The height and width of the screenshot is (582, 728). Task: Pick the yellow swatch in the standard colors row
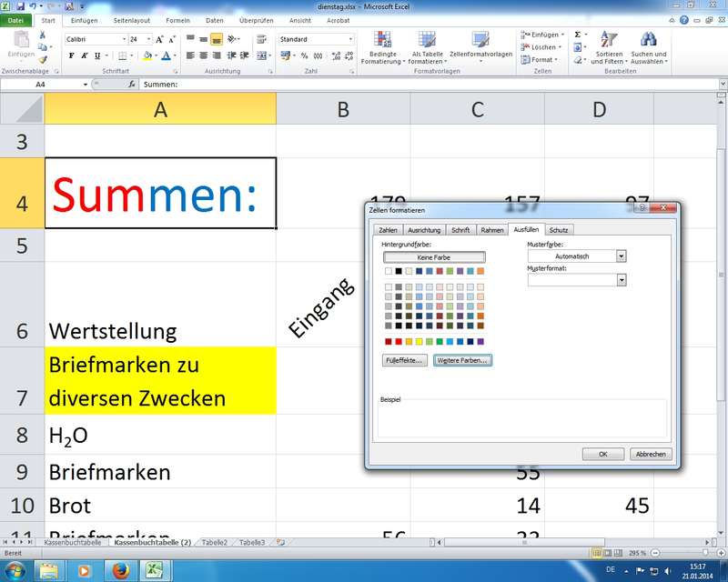pyautogui.click(x=419, y=342)
